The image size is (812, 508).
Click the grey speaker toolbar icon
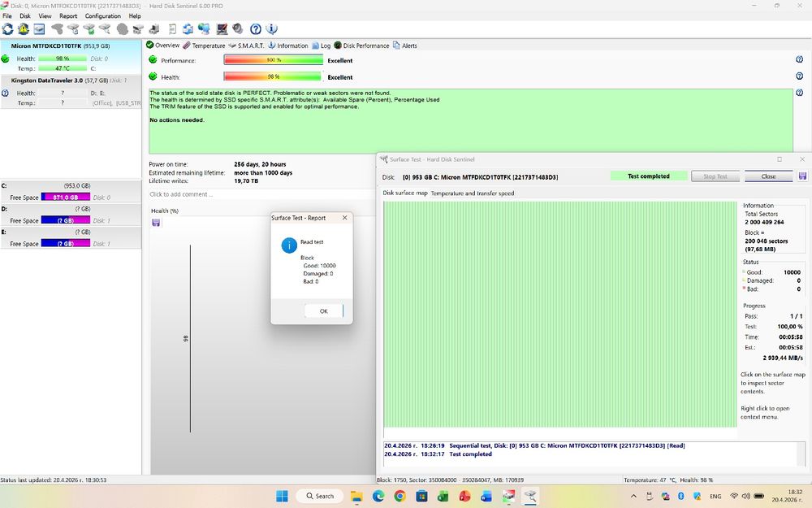(x=238, y=29)
